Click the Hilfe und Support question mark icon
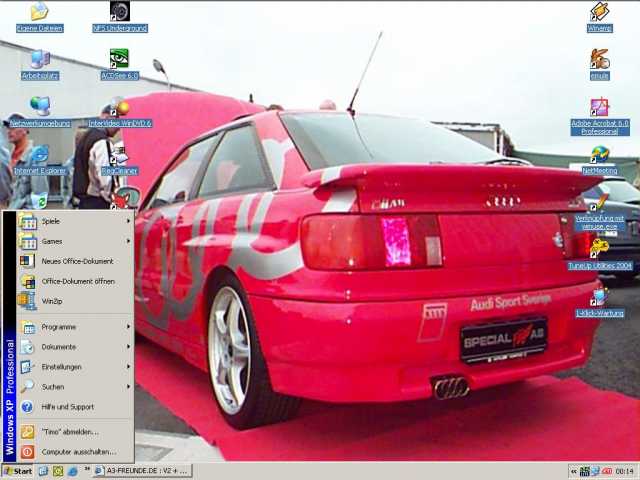The height and width of the screenshot is (480, 640). click(x=27, y=407)
